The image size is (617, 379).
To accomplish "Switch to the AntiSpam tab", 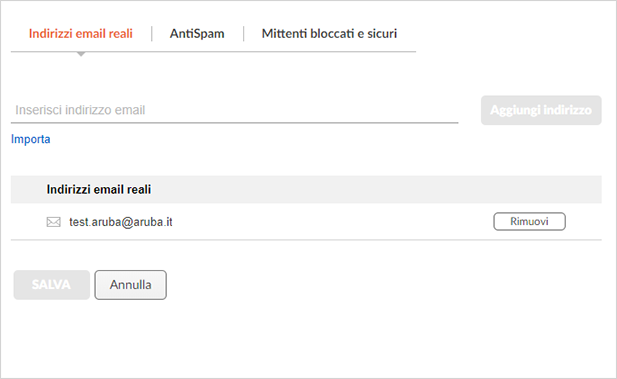I will 197,34.
